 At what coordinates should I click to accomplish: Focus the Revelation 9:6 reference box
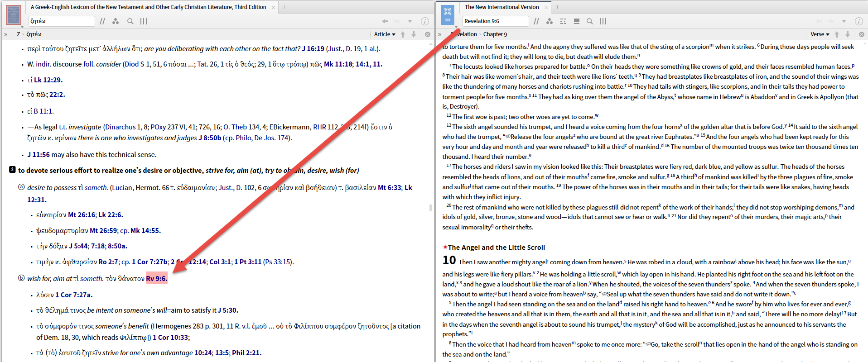pyautogui.click(x=496, y=21)
